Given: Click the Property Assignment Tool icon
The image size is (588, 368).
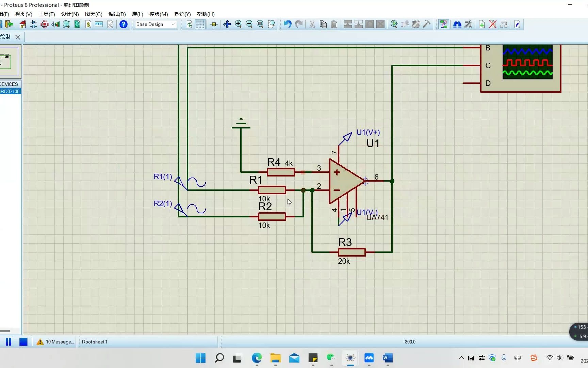Looking at the screenshot, I should [468, 24].
